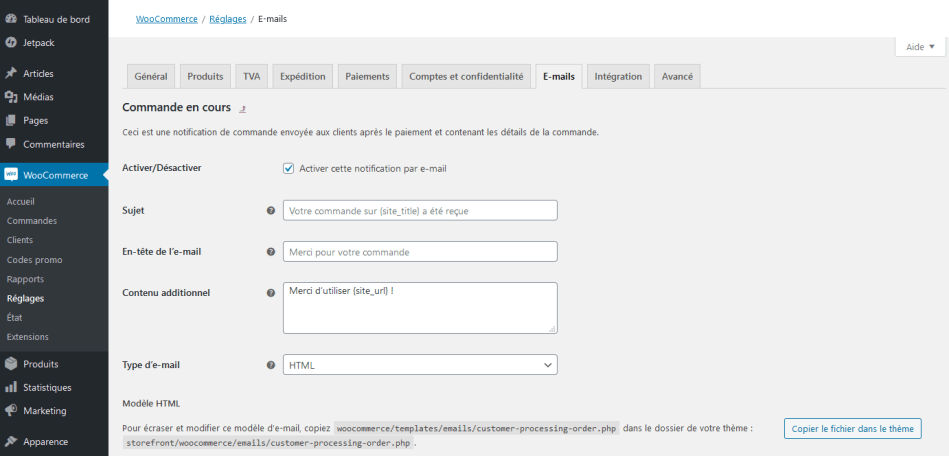
Task: Click the Réglages breadcrumb link
Action: click(x=228, y=19)
